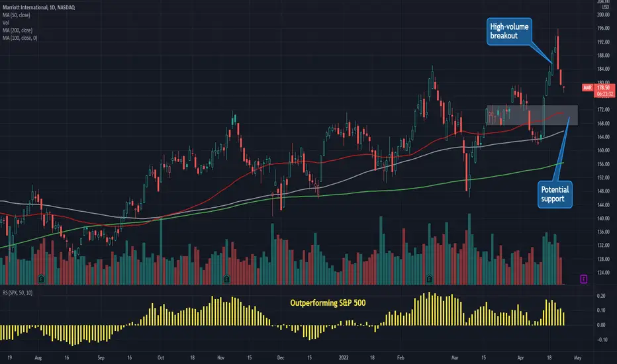This screenshot has height=364, width=617.
Task: Open earnings marker above the Aug label
Action: click(41, 279)
